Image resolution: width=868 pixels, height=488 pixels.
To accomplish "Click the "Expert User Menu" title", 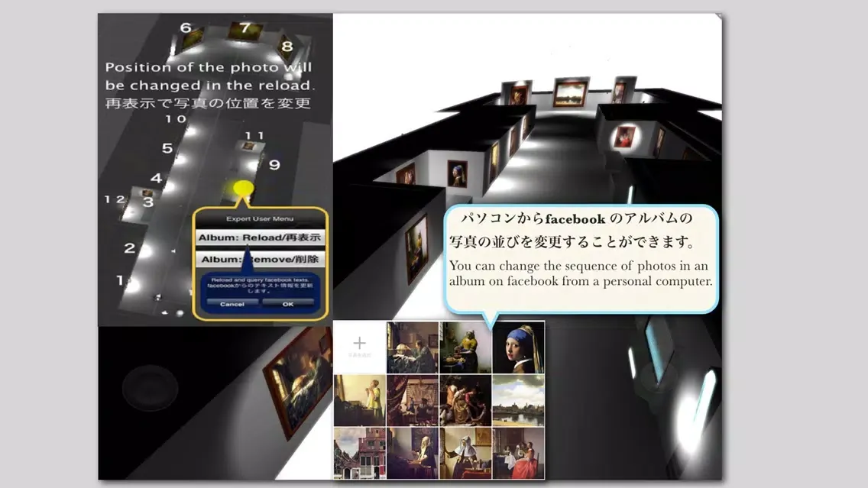I will 260,218.
